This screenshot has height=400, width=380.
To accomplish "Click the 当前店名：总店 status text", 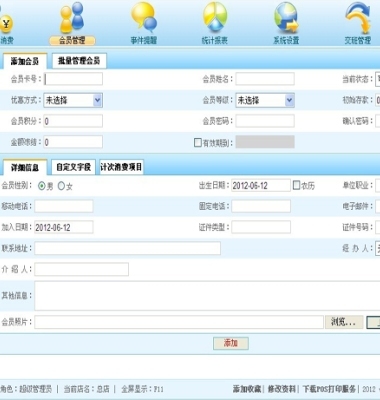I will point(86,389).
